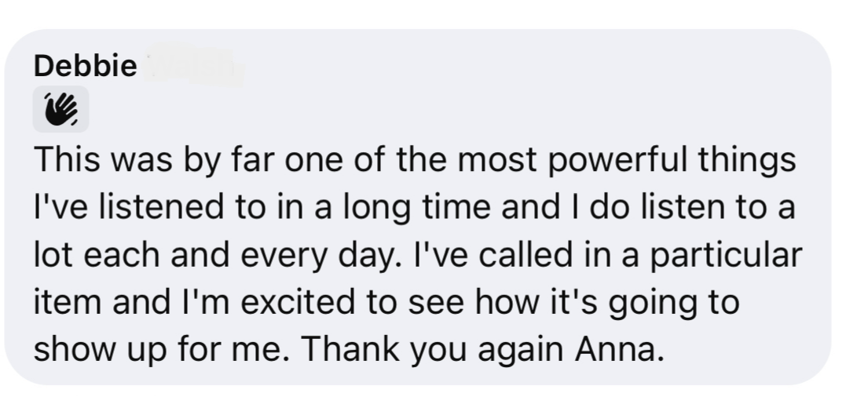Click empty space right of the wave badge
This screenshot has height=397, width=868.
[x=443, y=109]
